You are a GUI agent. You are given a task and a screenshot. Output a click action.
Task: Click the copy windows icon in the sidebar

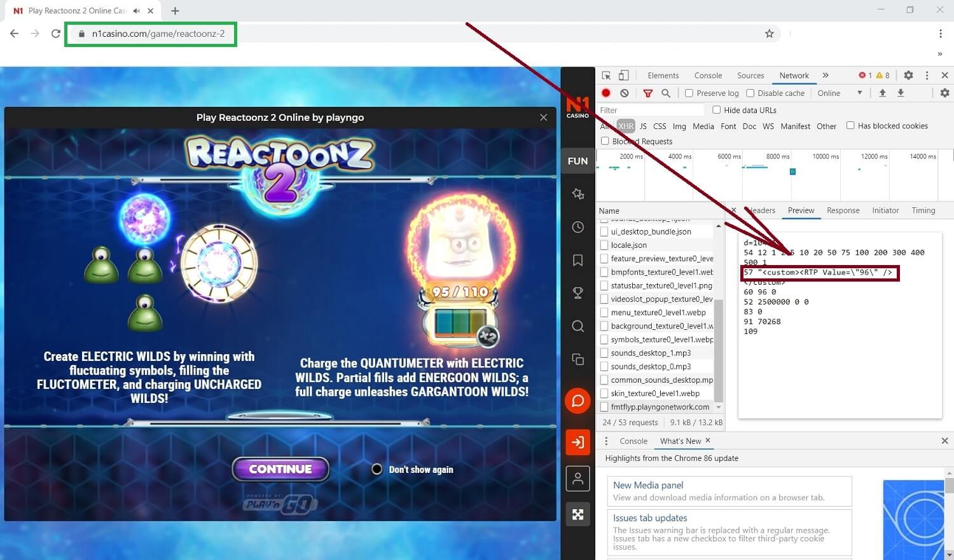(x=577, y=359)
